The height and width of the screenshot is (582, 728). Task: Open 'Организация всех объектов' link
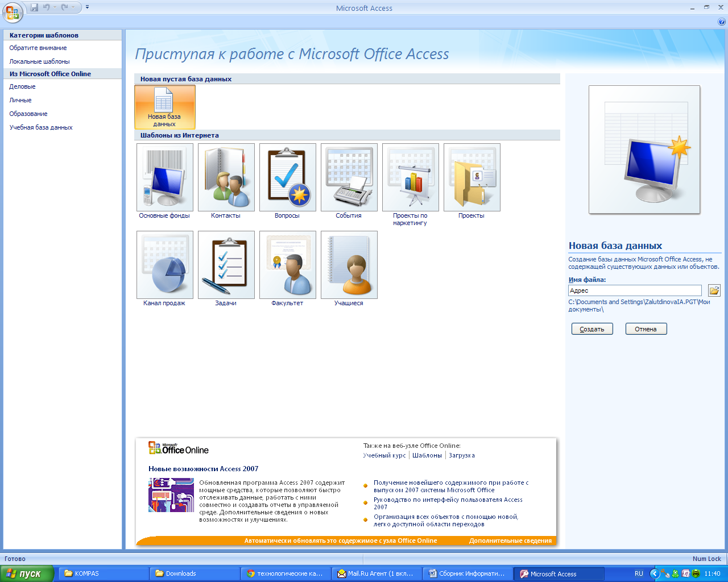click(x=446, y=520)
